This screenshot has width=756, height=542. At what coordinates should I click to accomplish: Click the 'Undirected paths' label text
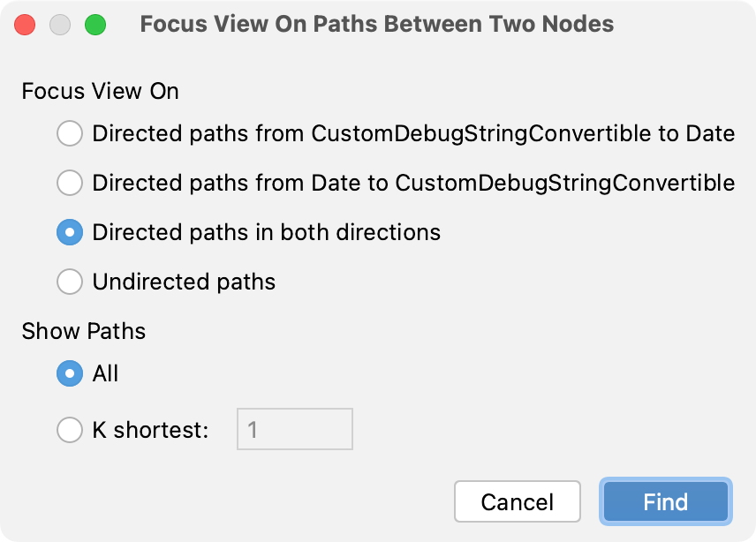pos(185,282)
